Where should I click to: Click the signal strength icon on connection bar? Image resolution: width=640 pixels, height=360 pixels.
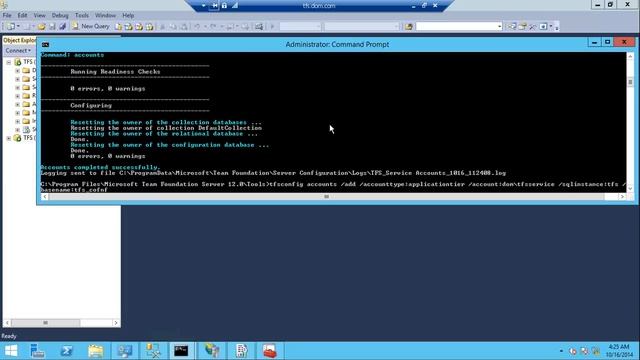pyautogui.click(x=235, y=5)
